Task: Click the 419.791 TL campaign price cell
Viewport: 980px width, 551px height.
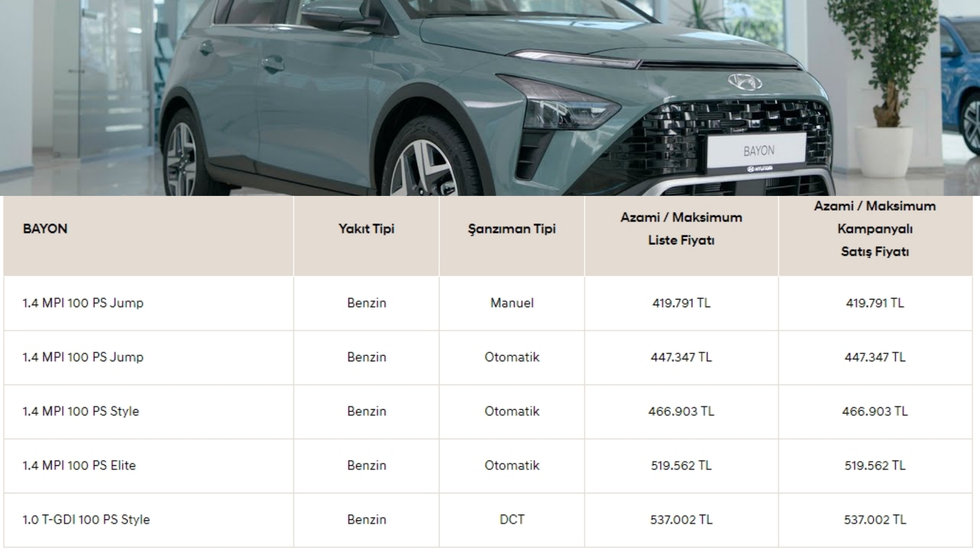Action: click(x=876, y=303)
